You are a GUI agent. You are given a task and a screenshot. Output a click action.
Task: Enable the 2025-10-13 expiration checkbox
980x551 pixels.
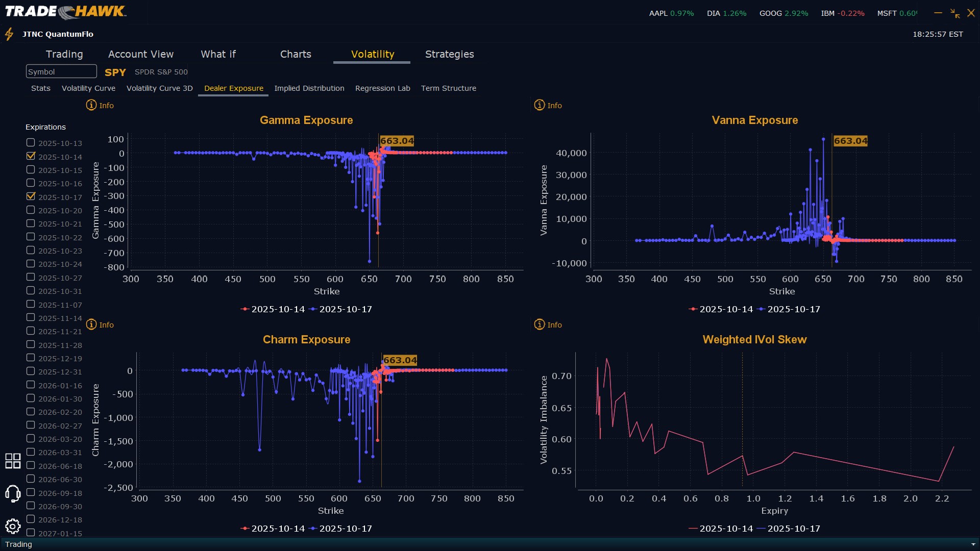coord(31,143)
